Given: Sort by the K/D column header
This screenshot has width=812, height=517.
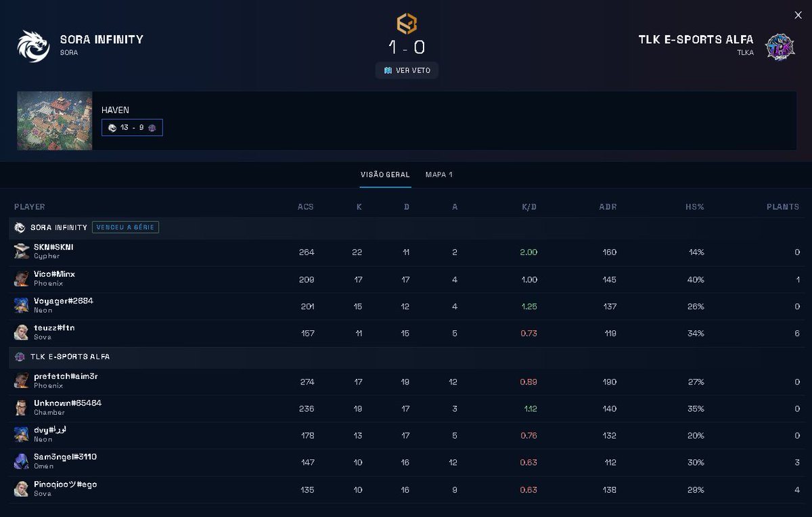Looking at the screenshot, I should point(529,206).
